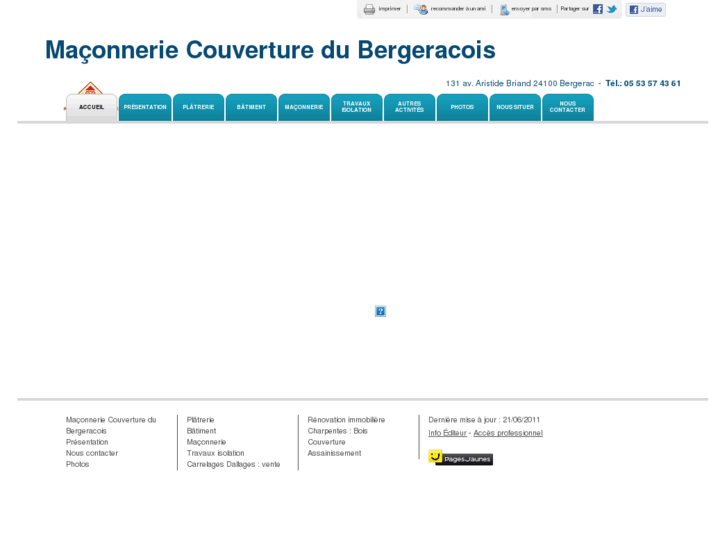Screen dimensions: 727x545
Task: Share the page on Twitter
Action: (x=612, y=9)
